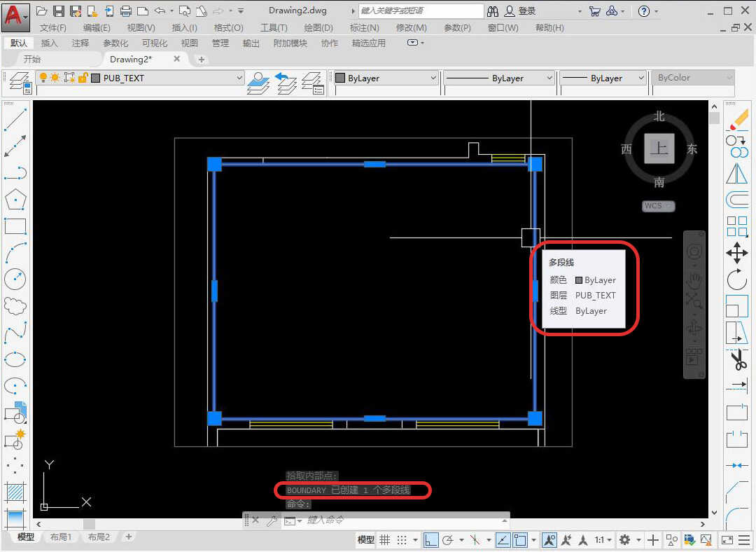Select the Mirror tool

(737, 173)
